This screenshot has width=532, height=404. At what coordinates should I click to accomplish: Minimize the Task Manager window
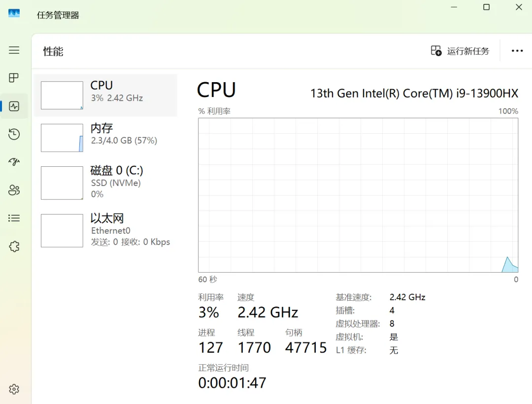click(x=454, y=7)
